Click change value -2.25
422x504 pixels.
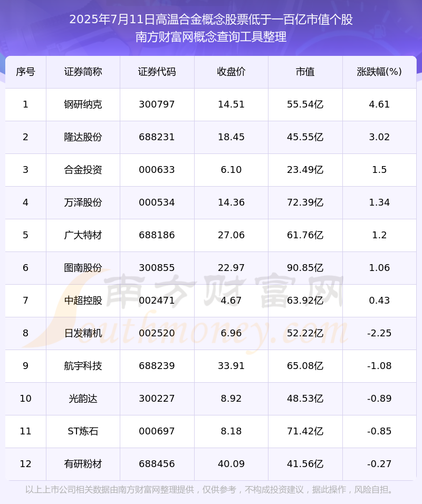coord(380,333)
